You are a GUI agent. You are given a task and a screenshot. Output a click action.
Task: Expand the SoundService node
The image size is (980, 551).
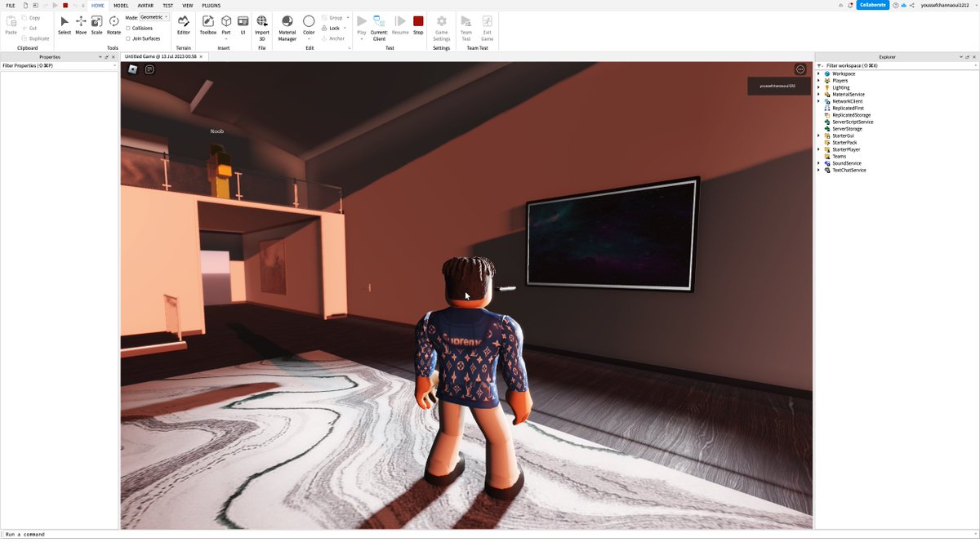(x=818, y=163)
